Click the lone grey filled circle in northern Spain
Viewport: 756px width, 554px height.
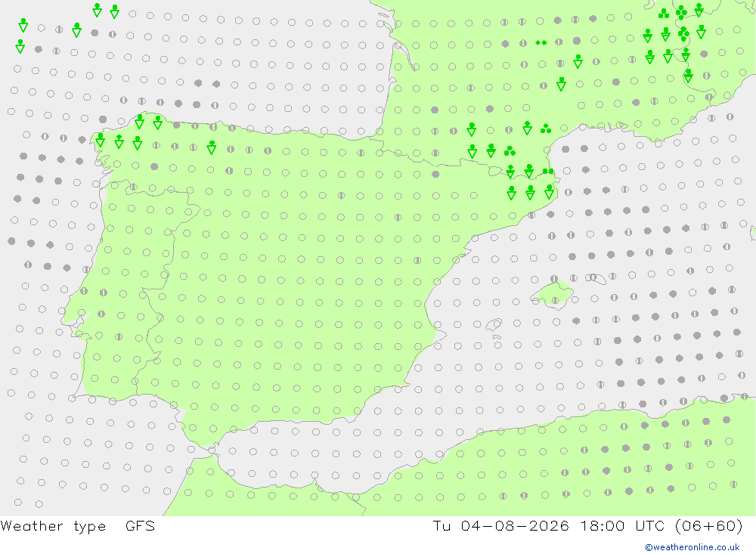[x=435, y=174]
